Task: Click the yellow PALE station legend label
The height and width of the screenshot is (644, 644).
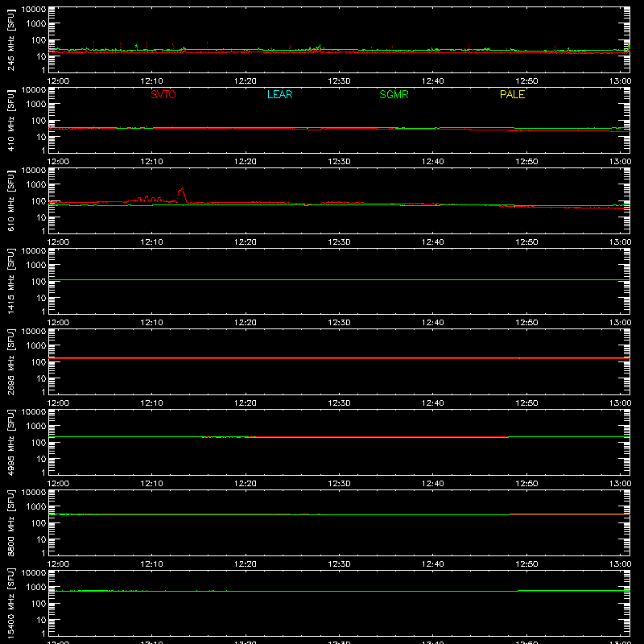Action: (512, 94)
